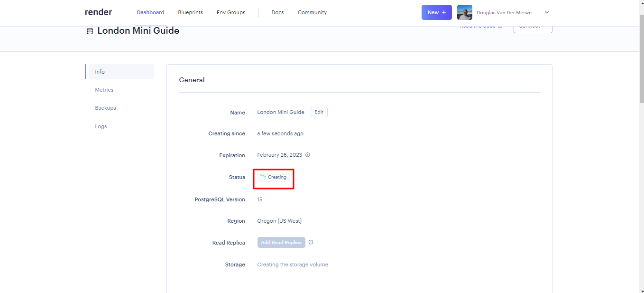Image resolution: width=644 pixels, height=293 pixels.
Task: Open the Backups sidebar tab
Action: tap(105, 108)
